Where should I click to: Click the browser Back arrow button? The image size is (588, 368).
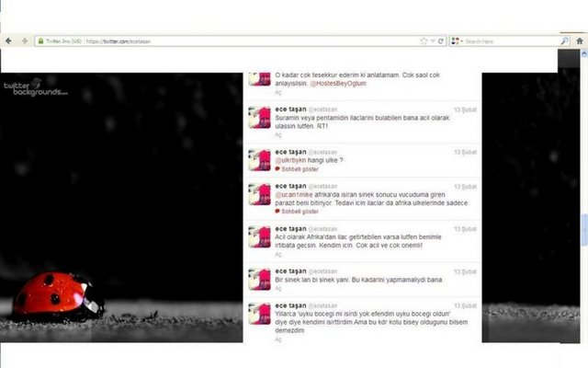[8, 41]
